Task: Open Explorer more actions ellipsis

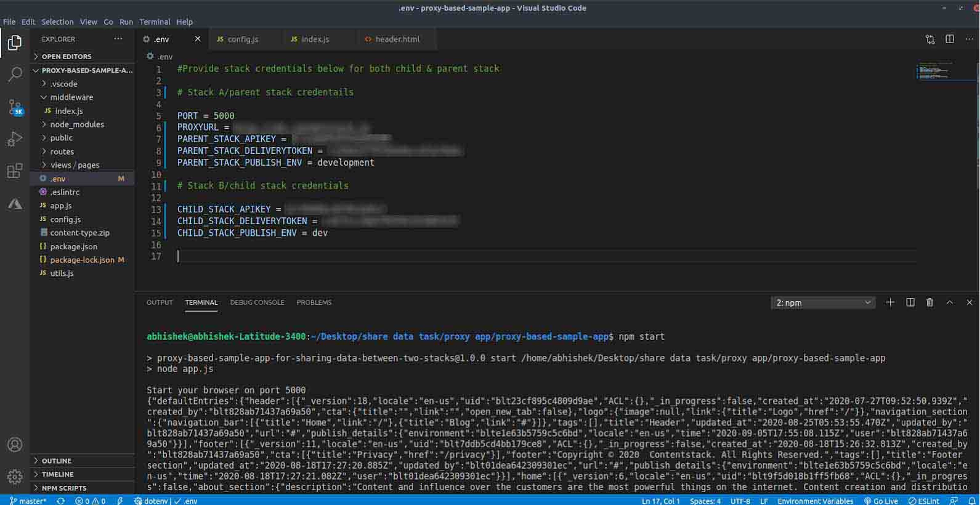Action: (x=118, y=39)
